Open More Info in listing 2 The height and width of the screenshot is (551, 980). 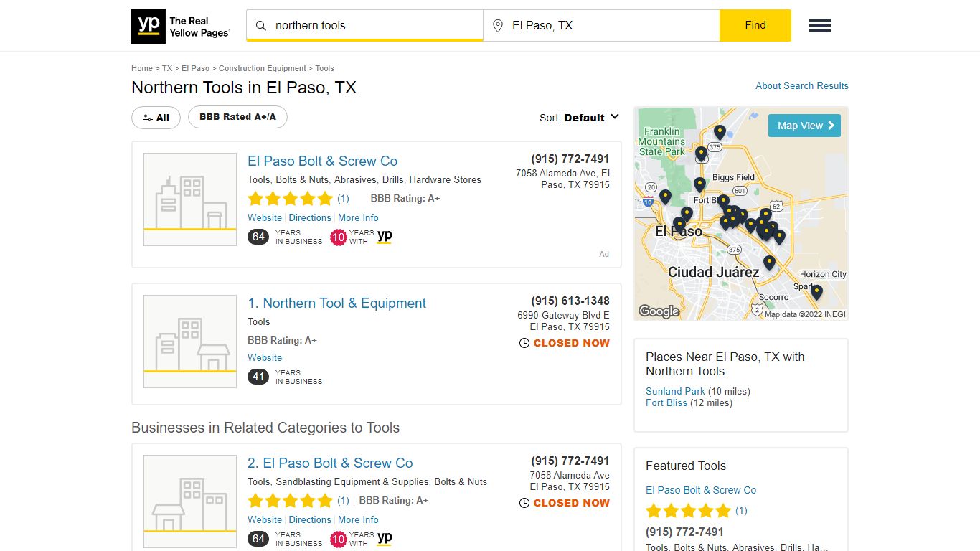[x=358, y=519]
